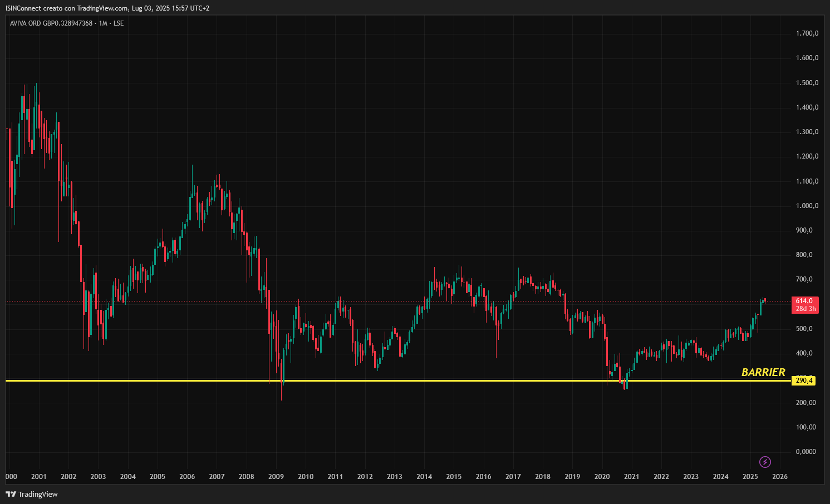Click the 2017 year on time axis
This screenshot has height=504, width=830.
click(x=513, y=477)
